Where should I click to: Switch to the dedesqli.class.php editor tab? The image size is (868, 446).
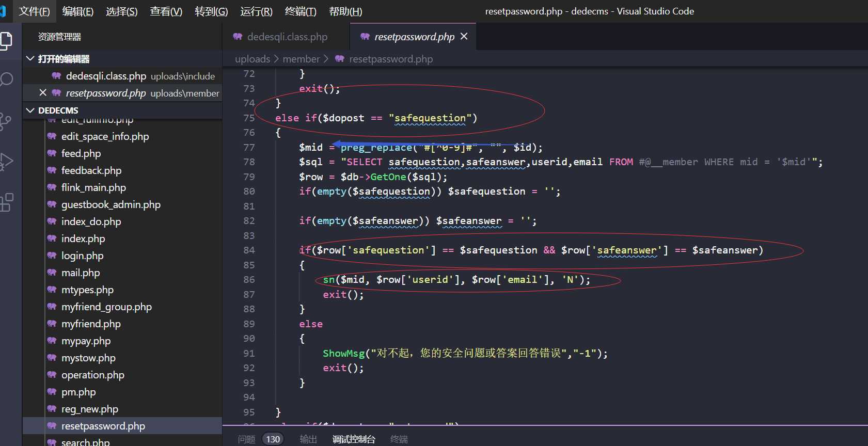pyautogui.click(x=286, y=37)
